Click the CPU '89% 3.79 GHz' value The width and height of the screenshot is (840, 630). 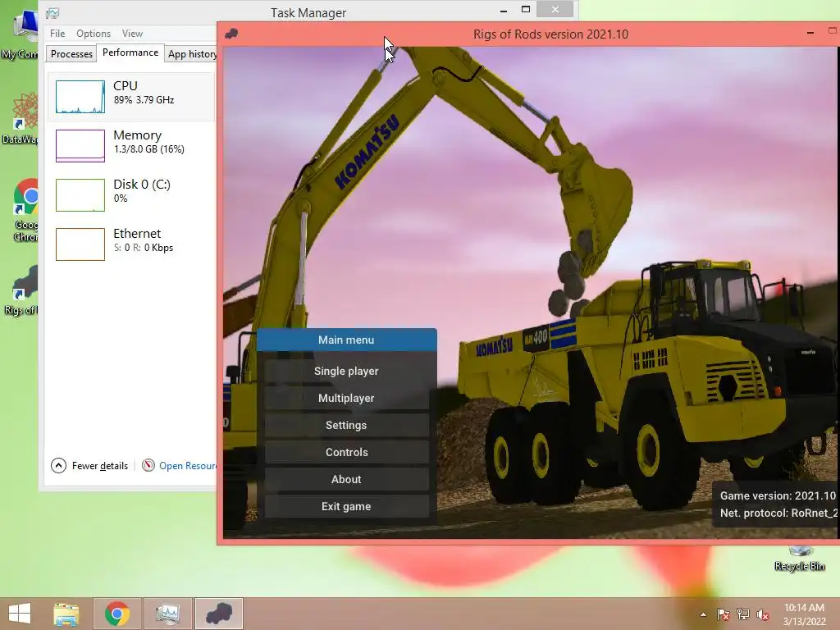pyautogui.click(x=144, y=99)
